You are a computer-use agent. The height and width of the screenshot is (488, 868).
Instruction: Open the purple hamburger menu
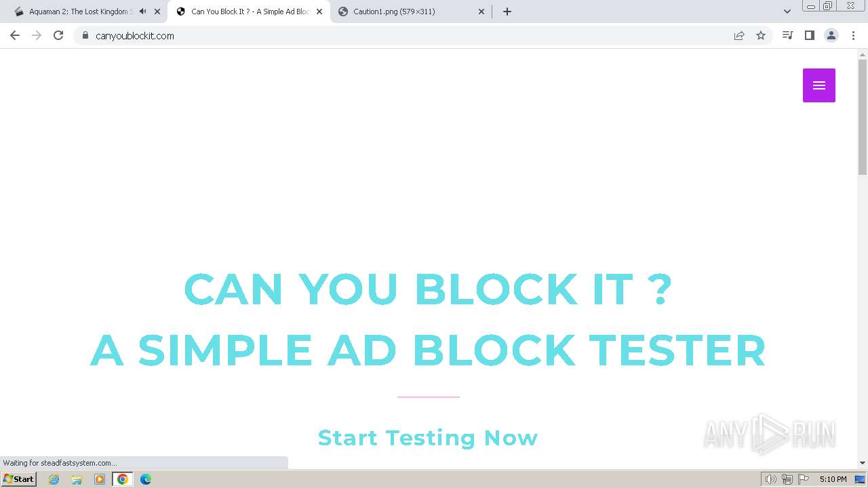click(818, 85)
